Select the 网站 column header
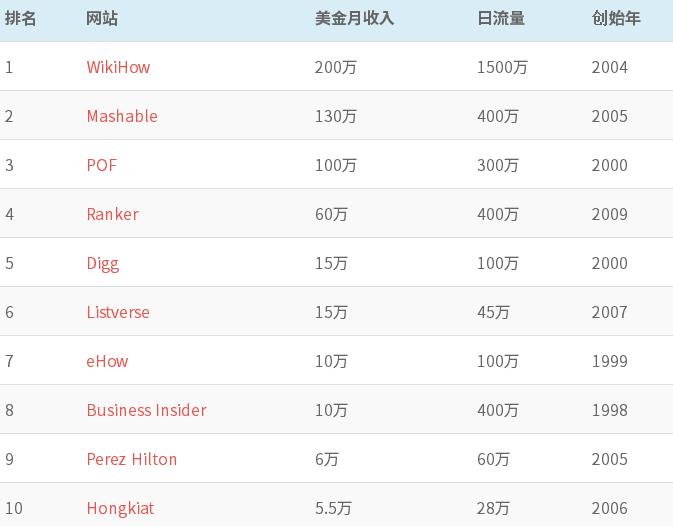This screenshot has height=526, width=673. (x=102, y=18)
